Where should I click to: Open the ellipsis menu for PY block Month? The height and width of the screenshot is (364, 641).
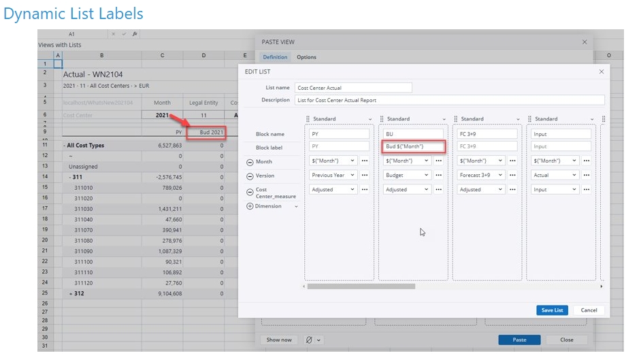click(365, 161)
